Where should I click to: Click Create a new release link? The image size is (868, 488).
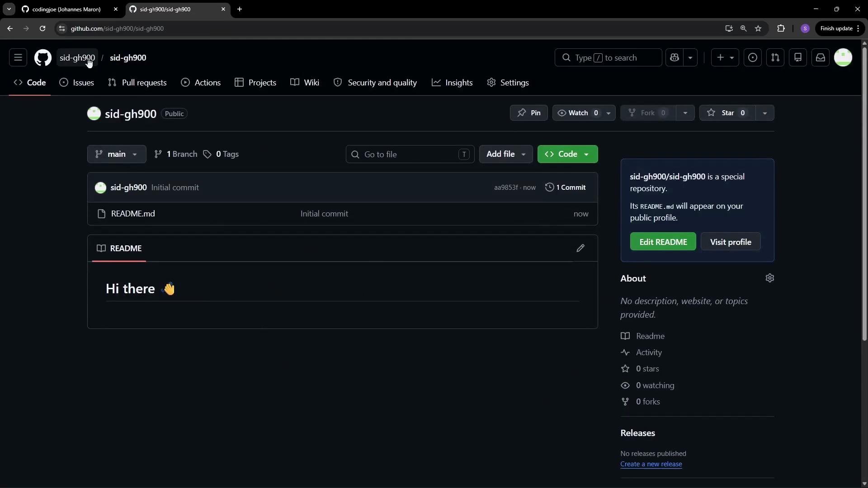tap(651, 464)
